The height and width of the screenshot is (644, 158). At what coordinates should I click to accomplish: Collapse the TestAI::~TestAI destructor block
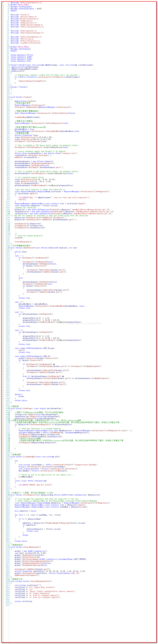(10, 87)
